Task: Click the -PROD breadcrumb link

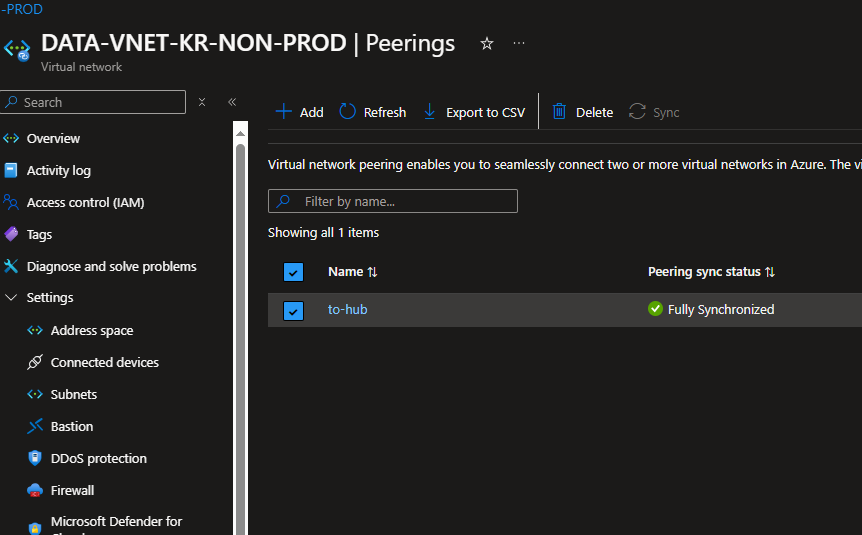Action: click(x=21, y=9)
